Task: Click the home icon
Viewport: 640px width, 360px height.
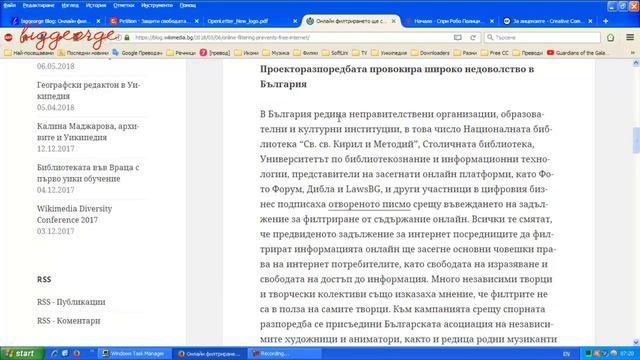Action: click(611, 38)
